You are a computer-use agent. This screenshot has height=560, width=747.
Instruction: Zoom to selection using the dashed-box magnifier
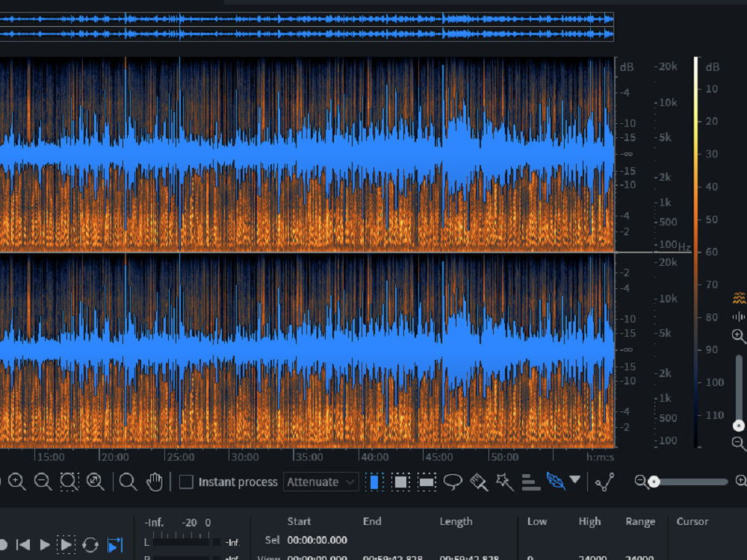click(x=69, y=482)
